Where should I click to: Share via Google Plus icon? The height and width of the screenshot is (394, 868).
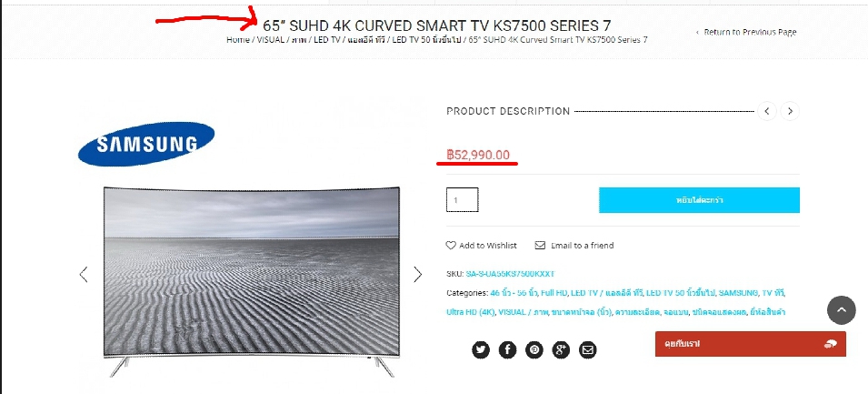tap(562, 349)
